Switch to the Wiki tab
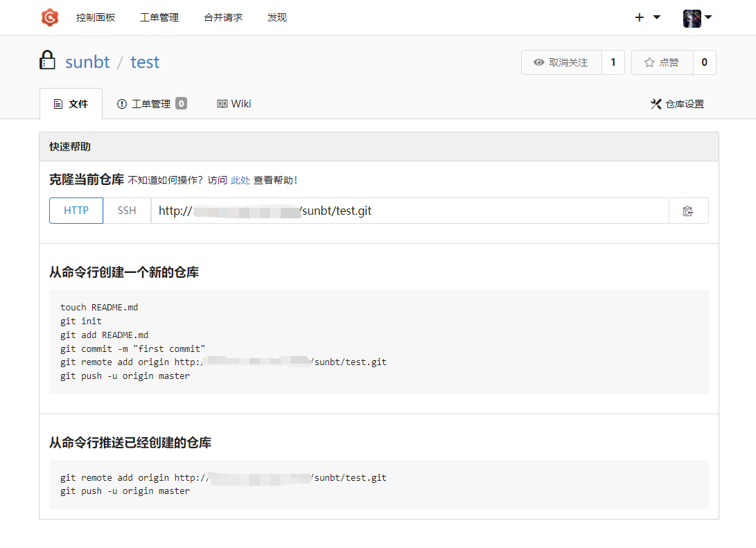The image size is (756, 548). point(234,103)
